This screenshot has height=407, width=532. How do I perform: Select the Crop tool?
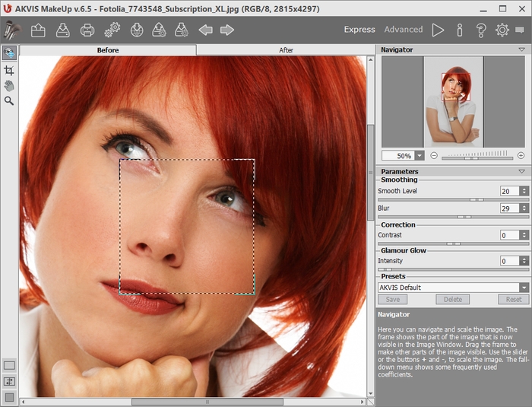pos(9,70)
